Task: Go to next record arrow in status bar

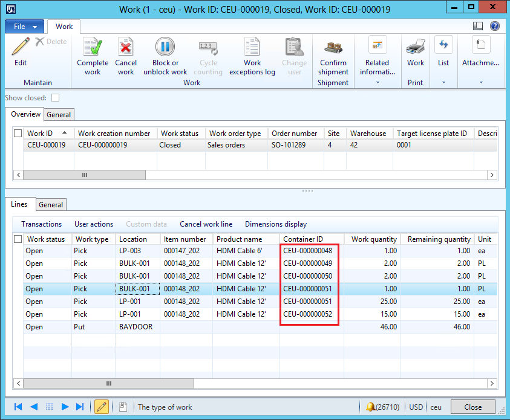Action: point(65,407)
